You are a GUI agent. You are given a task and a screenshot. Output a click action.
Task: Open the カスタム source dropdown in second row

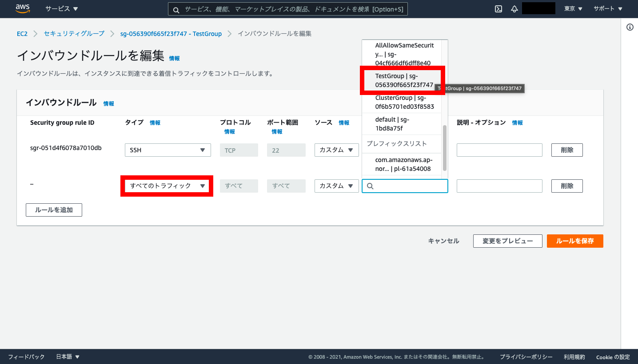(x=337, y=186)
